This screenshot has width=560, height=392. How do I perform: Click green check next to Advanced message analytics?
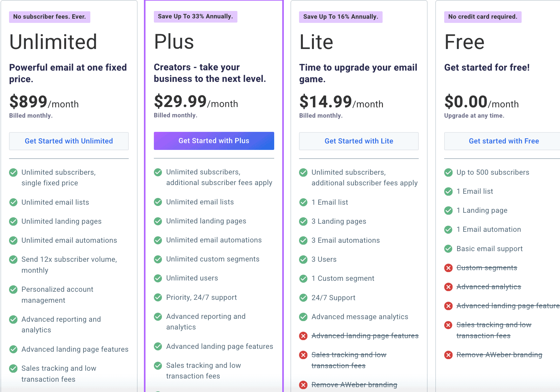[x=303, y=317]
